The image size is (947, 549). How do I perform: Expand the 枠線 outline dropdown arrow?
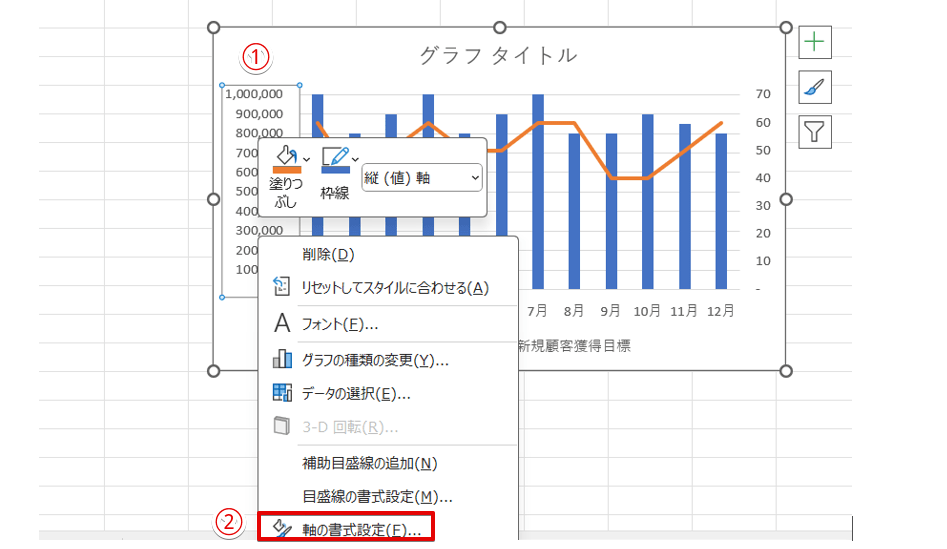[x=355, y=159]
